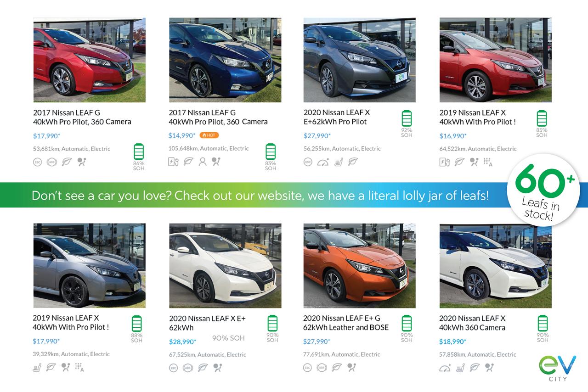Click the cruise control icon under the $27,990 grey LEAF
Viewport: 588px width, 392px height.
point(323,162)
